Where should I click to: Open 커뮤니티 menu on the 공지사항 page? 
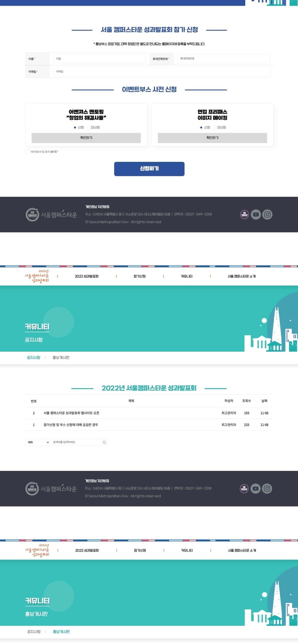[x=187, y=276]
